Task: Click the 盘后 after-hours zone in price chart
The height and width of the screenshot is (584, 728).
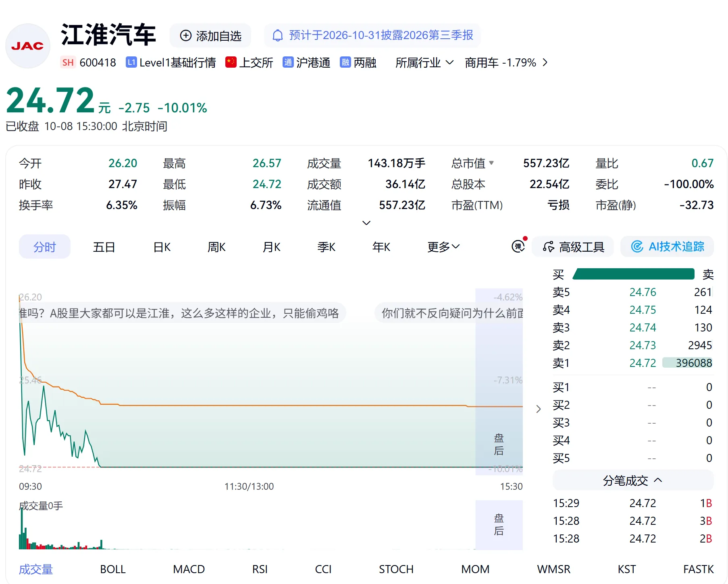Action: pyautogui.click(x=499, y=381)
